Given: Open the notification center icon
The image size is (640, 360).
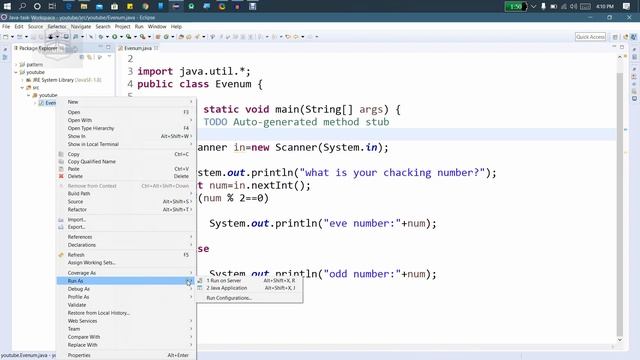Looking at the screenshot, I should [x=626, y=6].
